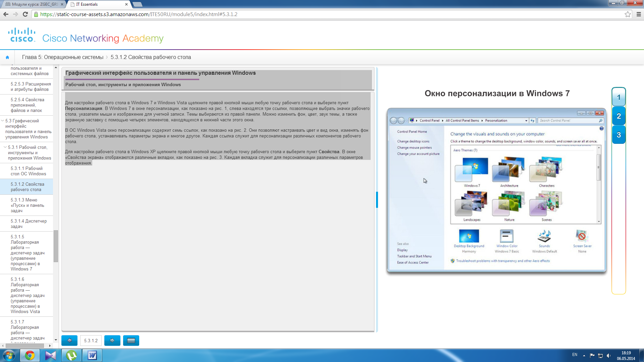
Task: Click bold word Персонализация in text
Action: click(84, 109)
